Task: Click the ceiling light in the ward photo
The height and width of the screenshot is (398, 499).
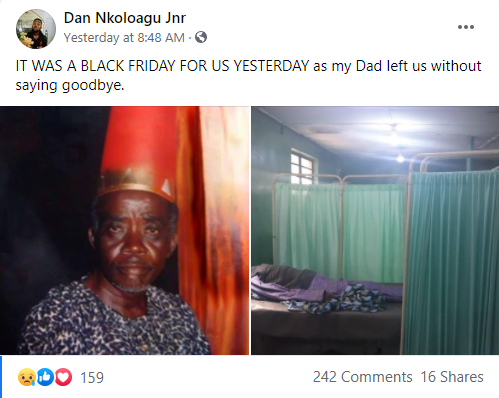Action: [394, 134]
